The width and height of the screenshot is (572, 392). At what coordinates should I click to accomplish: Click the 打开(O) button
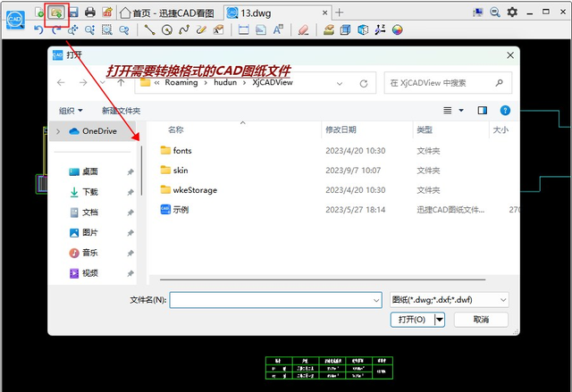coord(412,320)
